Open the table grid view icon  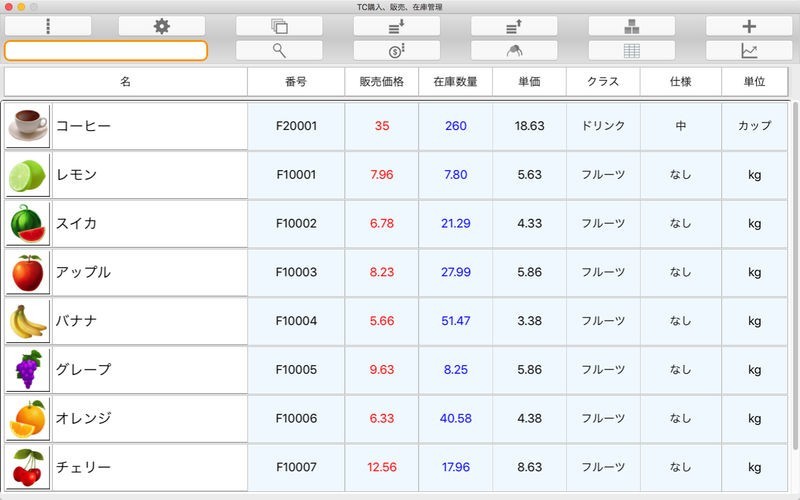coord(631,50)
